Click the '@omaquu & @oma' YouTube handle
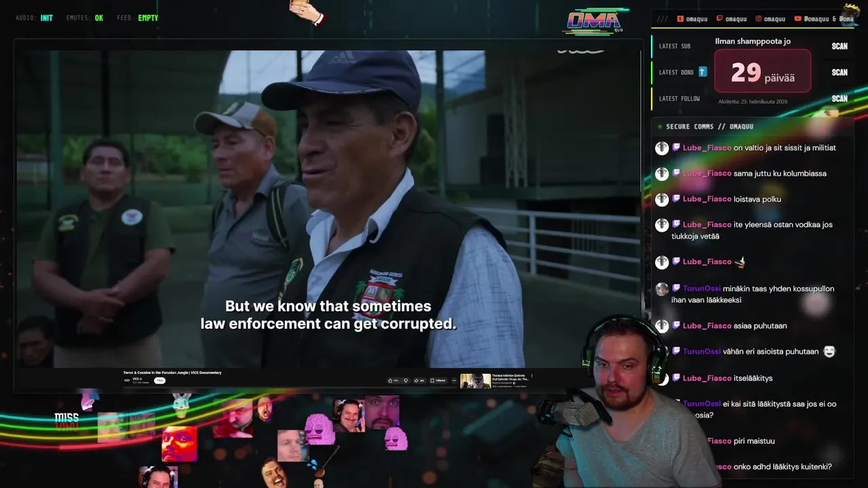Image resolution: width=868 pixels, height=488 pixels. pyautogui.click(x=829, y=19)
